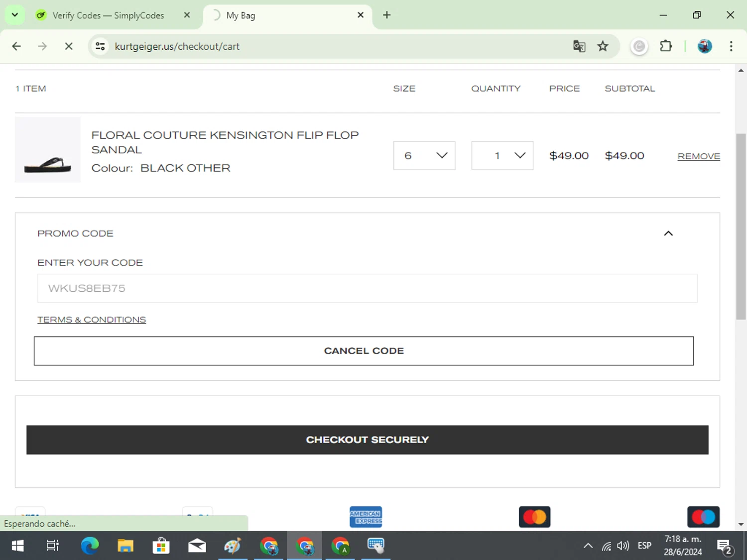The image size is (747, 560).
Task: Click the Cancel Code button
Action: 364,351
